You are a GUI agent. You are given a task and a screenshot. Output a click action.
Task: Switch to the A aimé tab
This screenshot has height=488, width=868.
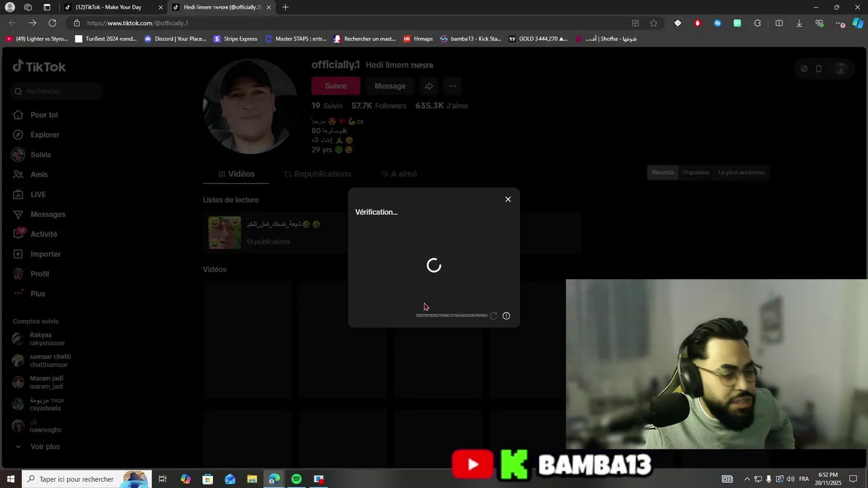pos(399,174)
